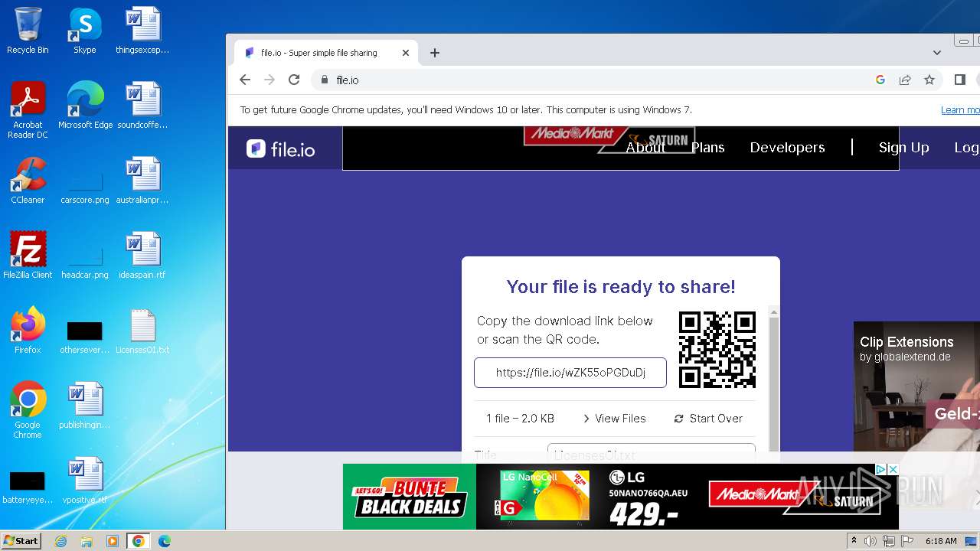
Task: Share this page from the address bar
Action: point(905,80)
